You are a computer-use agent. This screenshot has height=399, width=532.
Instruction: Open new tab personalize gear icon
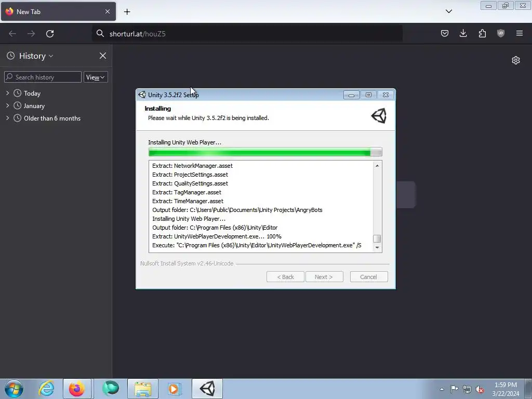pyautogui.click(x=516, y=60)
